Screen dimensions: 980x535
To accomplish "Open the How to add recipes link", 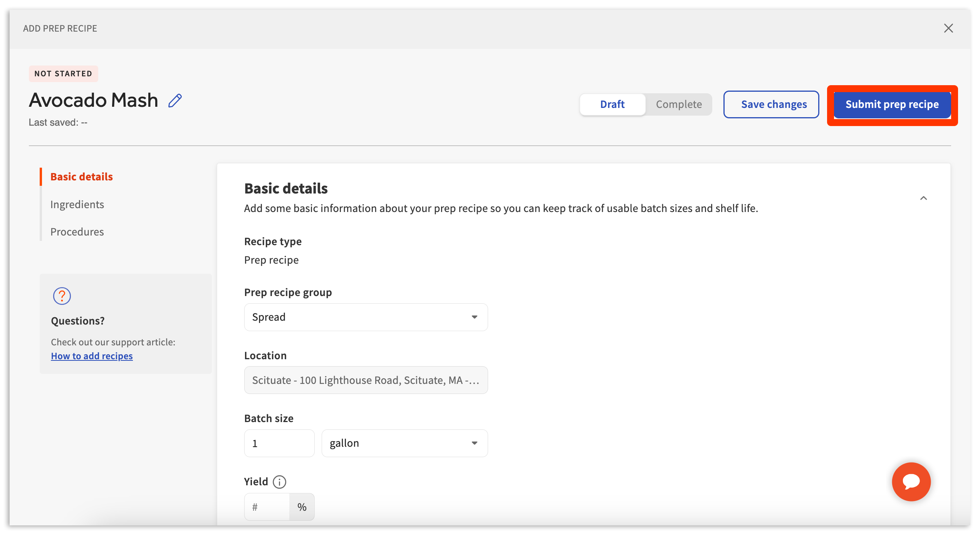I will [92, 356].
